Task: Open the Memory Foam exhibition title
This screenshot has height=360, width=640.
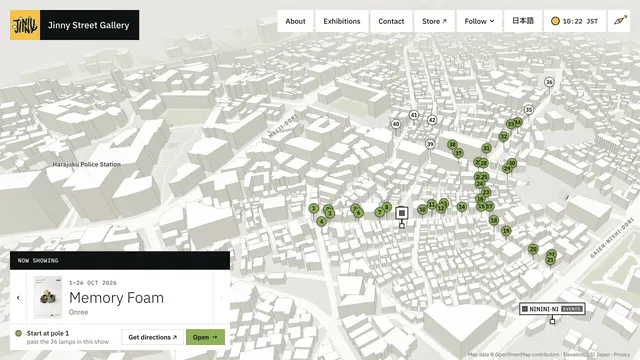Action: point(116,298)
